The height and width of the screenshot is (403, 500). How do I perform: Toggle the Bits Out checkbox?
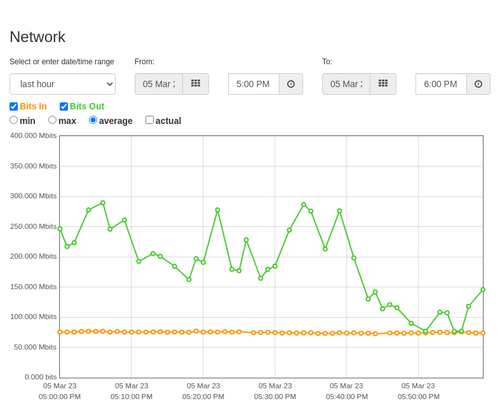tap(64, 106)
